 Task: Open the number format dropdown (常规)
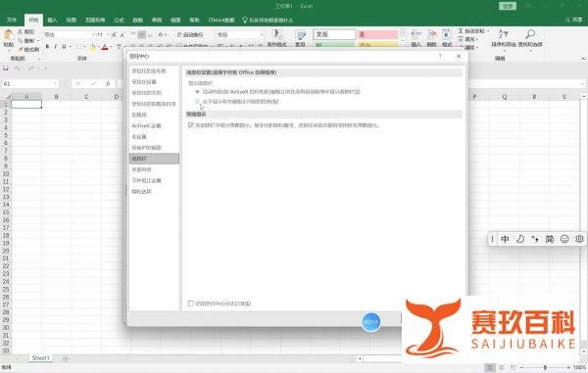click(x=262, y=35)
